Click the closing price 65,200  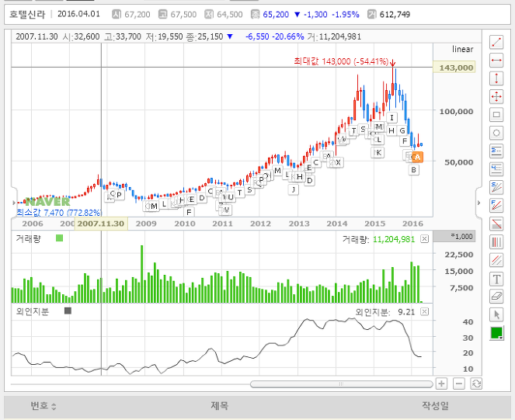[276, 15]
